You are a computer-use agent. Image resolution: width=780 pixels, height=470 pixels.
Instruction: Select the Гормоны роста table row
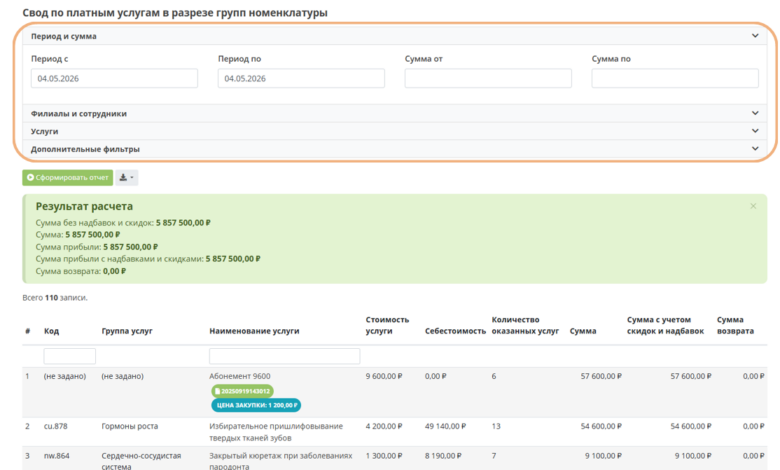[x=394, y=432]
